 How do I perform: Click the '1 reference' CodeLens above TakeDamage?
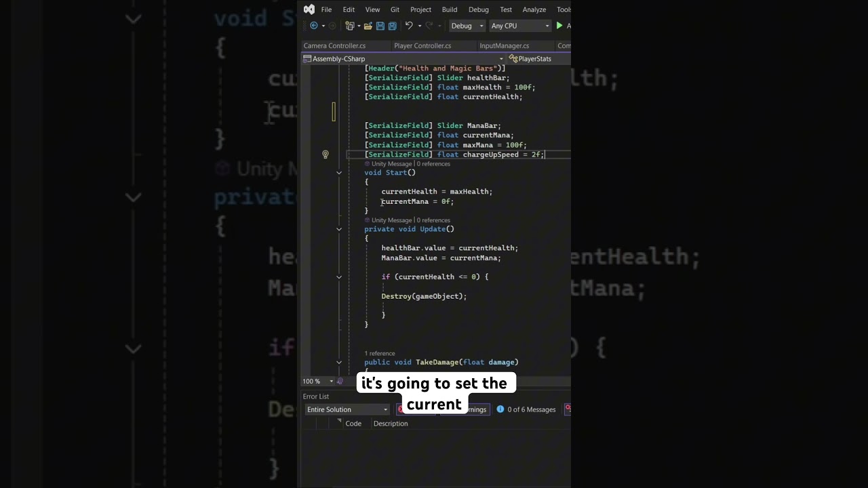[380, 353]
